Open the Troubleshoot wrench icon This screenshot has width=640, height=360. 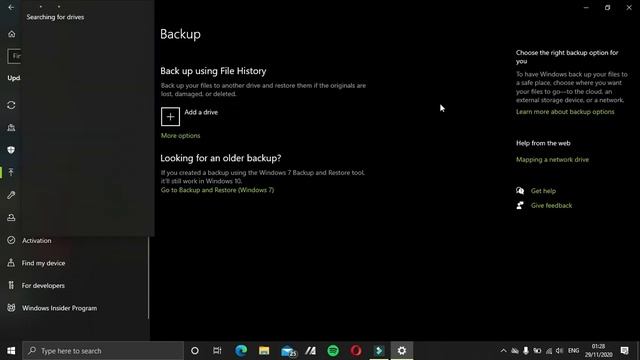click(x=11, y=195)
